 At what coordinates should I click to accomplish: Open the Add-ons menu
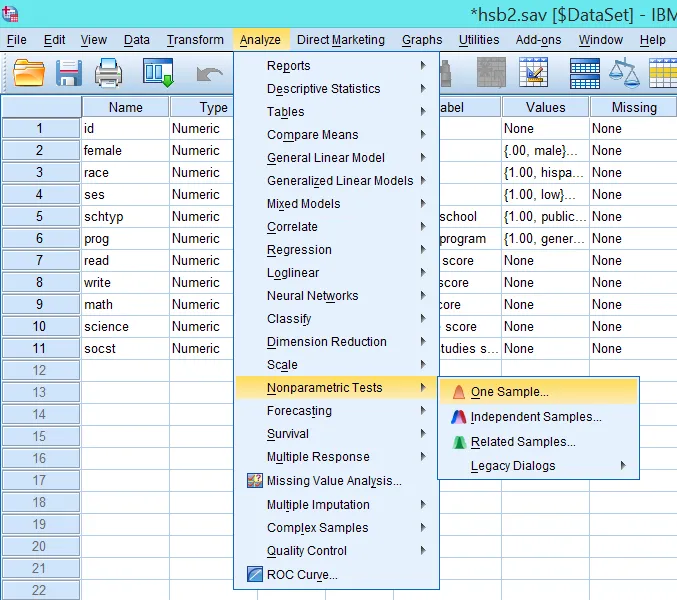[x=538, y=40]
